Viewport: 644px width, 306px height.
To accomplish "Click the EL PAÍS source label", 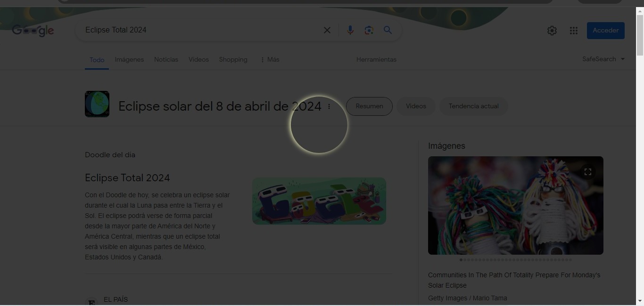I will pos(116,299).
